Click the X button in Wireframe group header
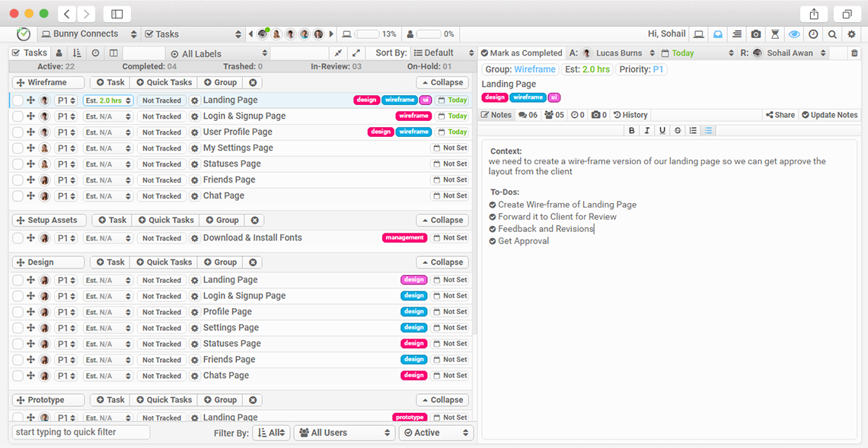 [x=253, y=82]
